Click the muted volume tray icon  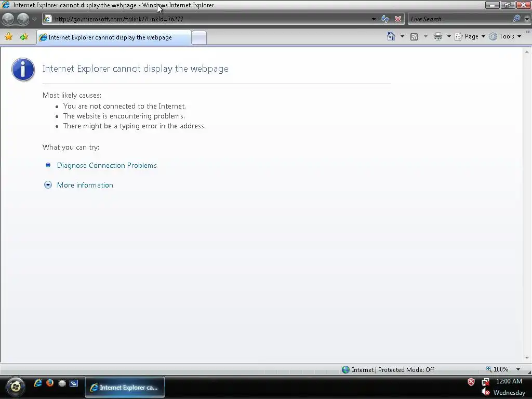pos(486,392)
